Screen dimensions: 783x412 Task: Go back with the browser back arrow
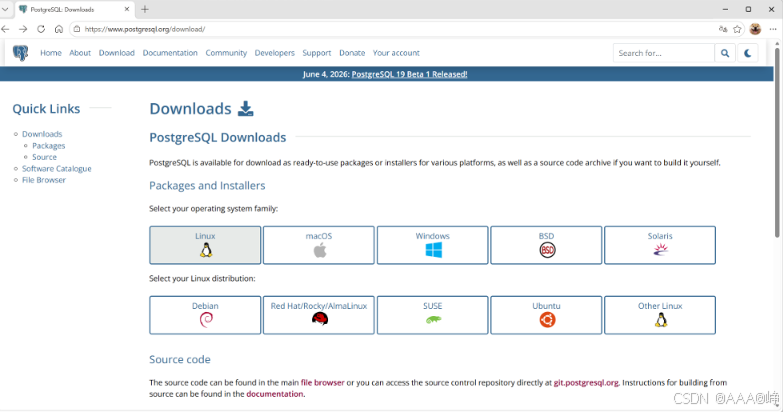coord(5,29)
